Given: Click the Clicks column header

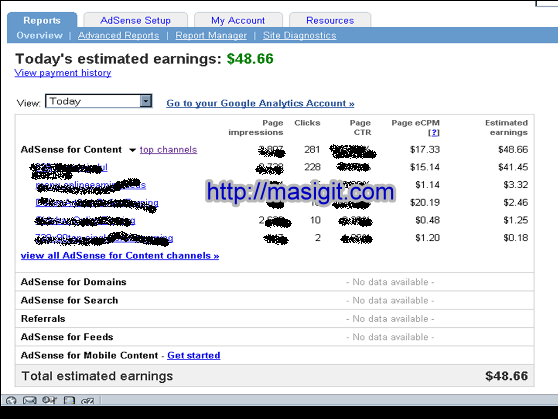Looking at the screenshot, I should 307,123.
